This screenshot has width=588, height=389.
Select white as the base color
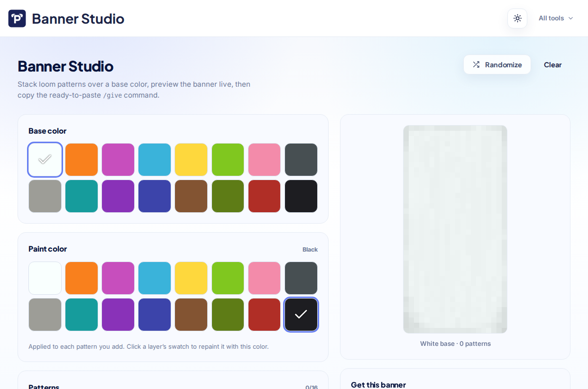pyautogui.click(x=45, y=160)
